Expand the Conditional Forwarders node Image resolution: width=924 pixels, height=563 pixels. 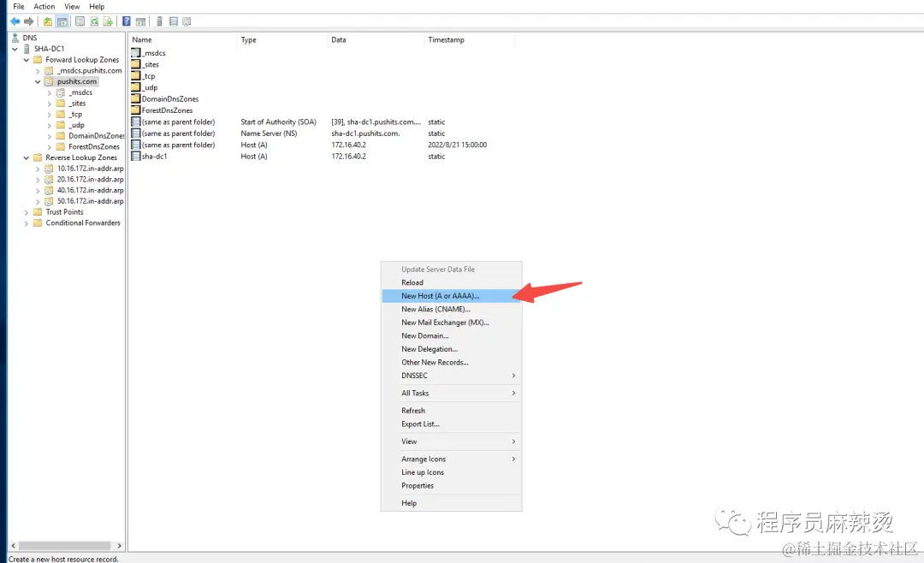coord(27,223)
